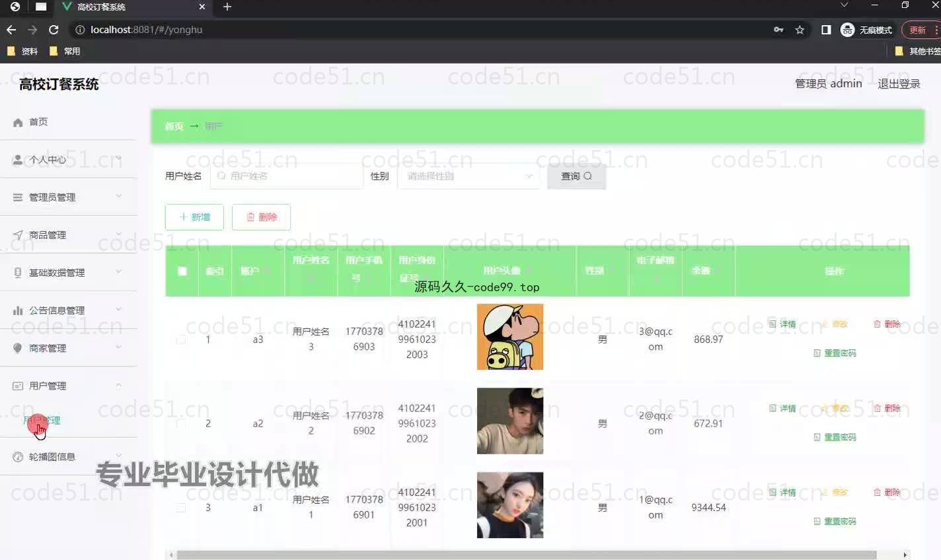Image resolution: width=941 pixels, height=560 pixels.
Task: Open the tab search chevron
Action: [844, 5]
